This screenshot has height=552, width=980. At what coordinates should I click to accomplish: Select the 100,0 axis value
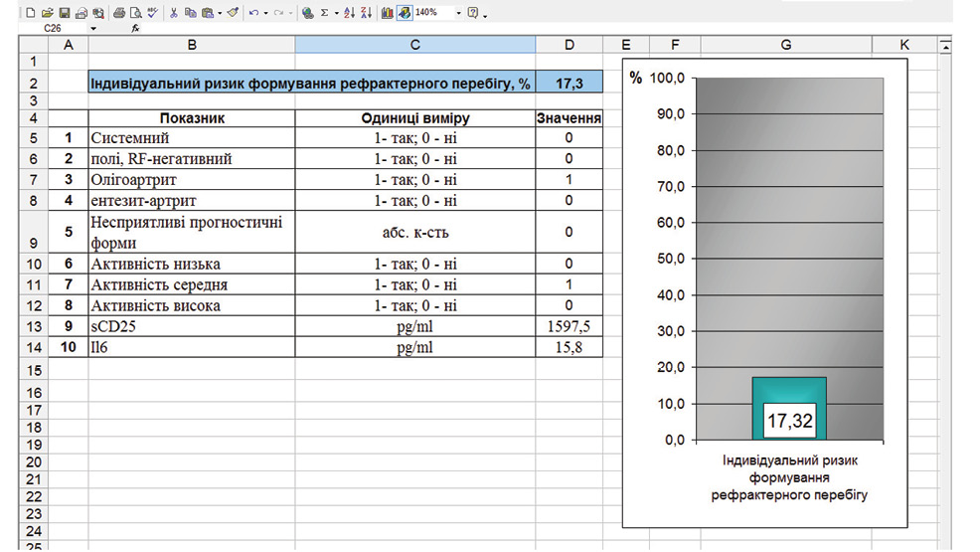(667, 79)
